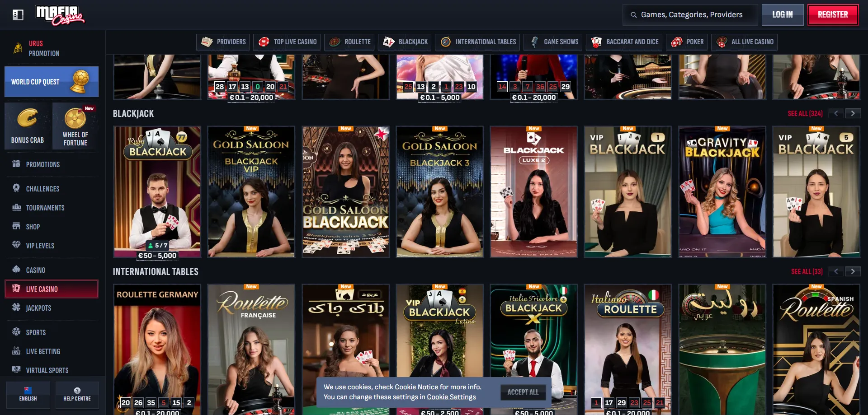Open VIP Blackjack 1 game
This screenshot has width=868, height=415.
pos(628,192)
